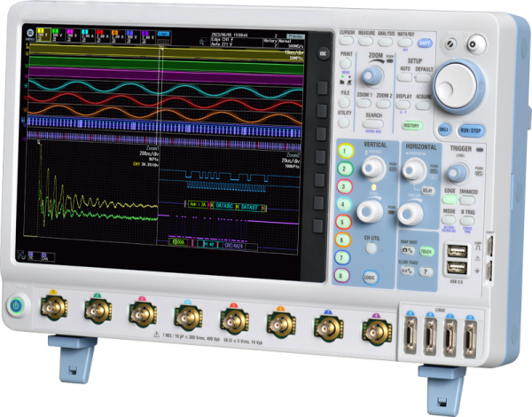This screenshot has height=417, width=532.
Task: Click the ANALYSIS key
Action: tap(386, 42)
